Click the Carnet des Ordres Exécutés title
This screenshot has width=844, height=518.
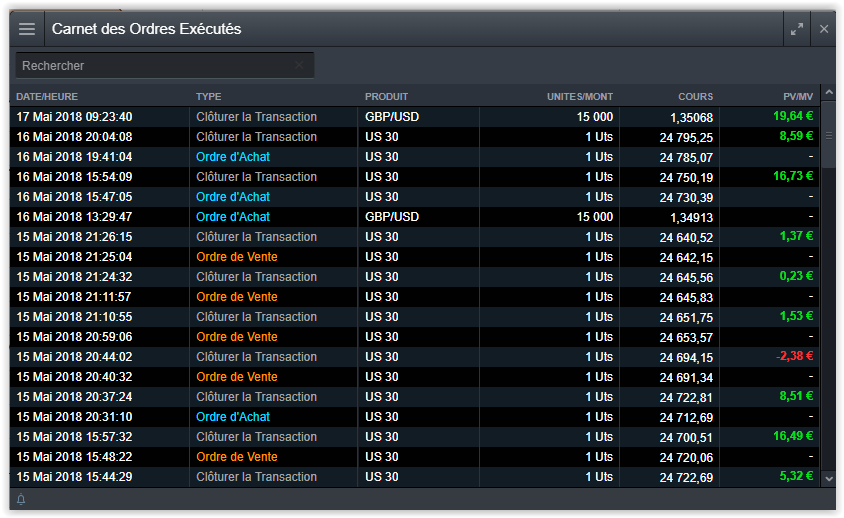[146, 29]
